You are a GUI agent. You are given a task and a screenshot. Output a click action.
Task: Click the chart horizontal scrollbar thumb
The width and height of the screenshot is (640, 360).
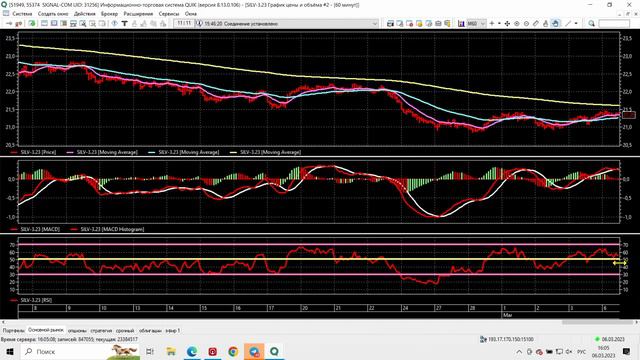(598, 322)
